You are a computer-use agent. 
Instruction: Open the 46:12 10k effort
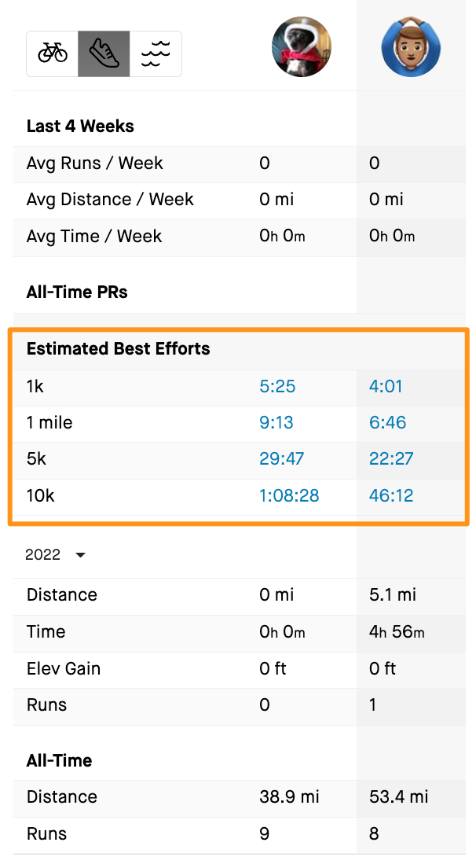click(x=391, y=495)
